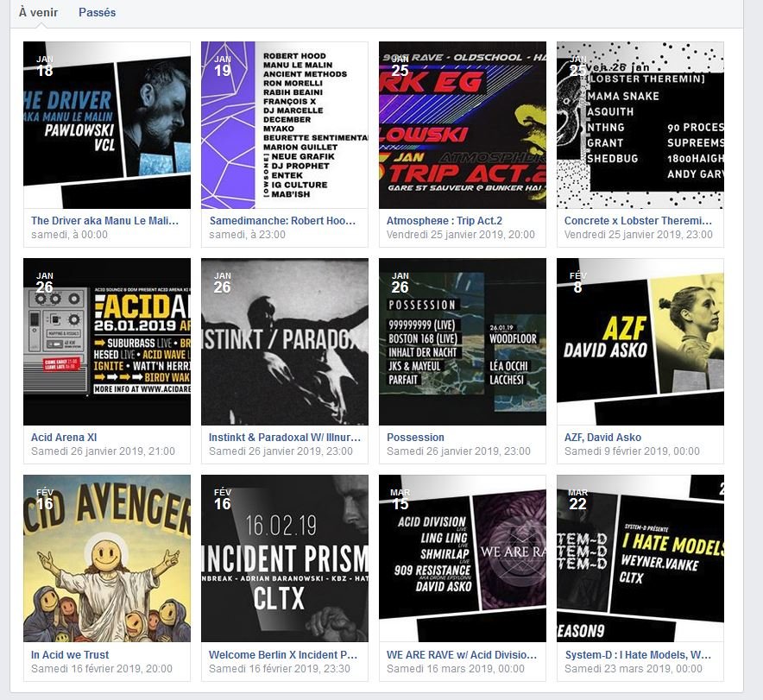Click the 'samedi, à 00:00' date text
Screen dimensions: 763x700
[69, 235]
